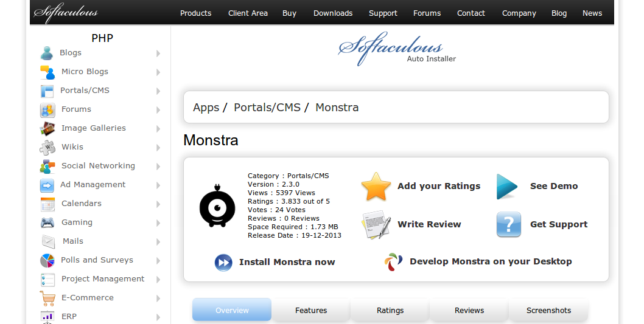Image resolution: width=644 pixels, height=324 pixels.
Task: Click Install Monstra now link
Action: pos(287,262)
